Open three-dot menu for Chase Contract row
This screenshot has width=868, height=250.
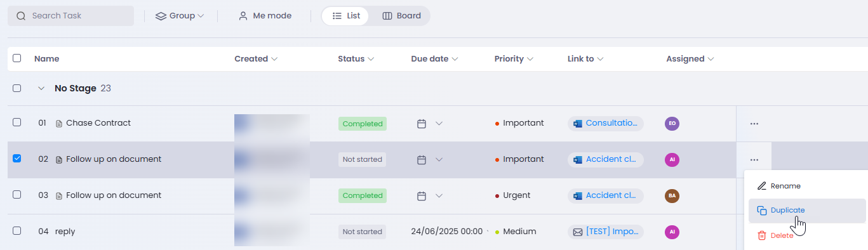(x=754, y=124)
